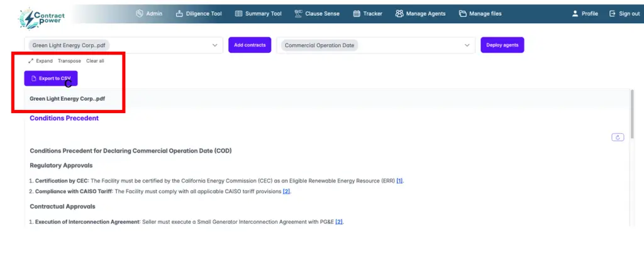Open the Profile page
Viewport: 644px width, 259px height.
pyautogui.click(x=585, y=14)
